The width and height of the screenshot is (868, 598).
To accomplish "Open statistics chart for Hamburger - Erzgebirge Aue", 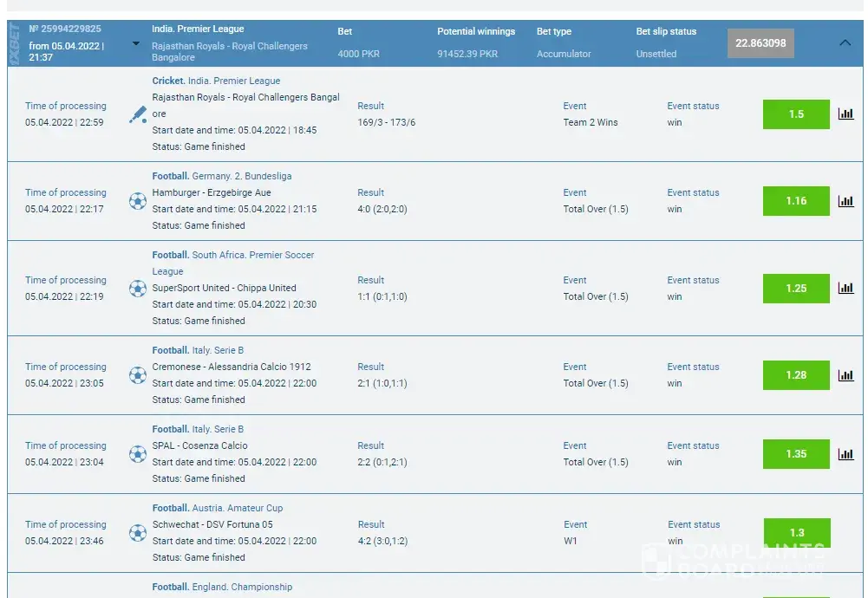I will [x=845, y=201].
